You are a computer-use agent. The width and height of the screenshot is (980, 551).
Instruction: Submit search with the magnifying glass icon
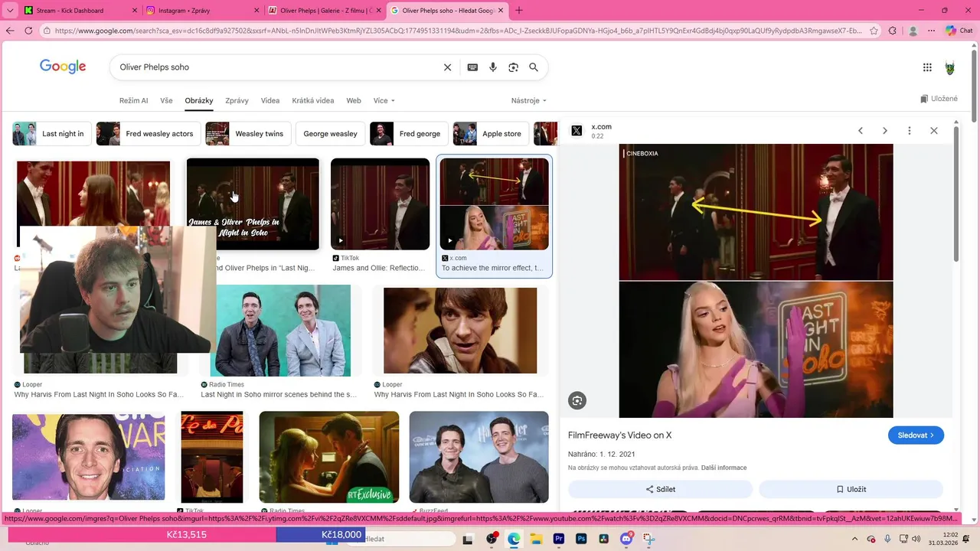(x=534, y=67)
